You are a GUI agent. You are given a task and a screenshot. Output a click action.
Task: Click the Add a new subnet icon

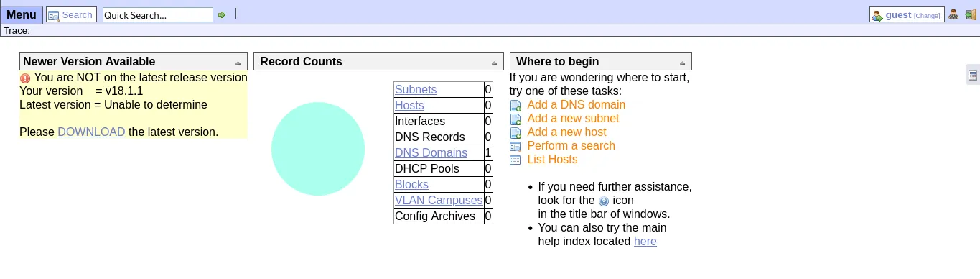coord(515,119)
